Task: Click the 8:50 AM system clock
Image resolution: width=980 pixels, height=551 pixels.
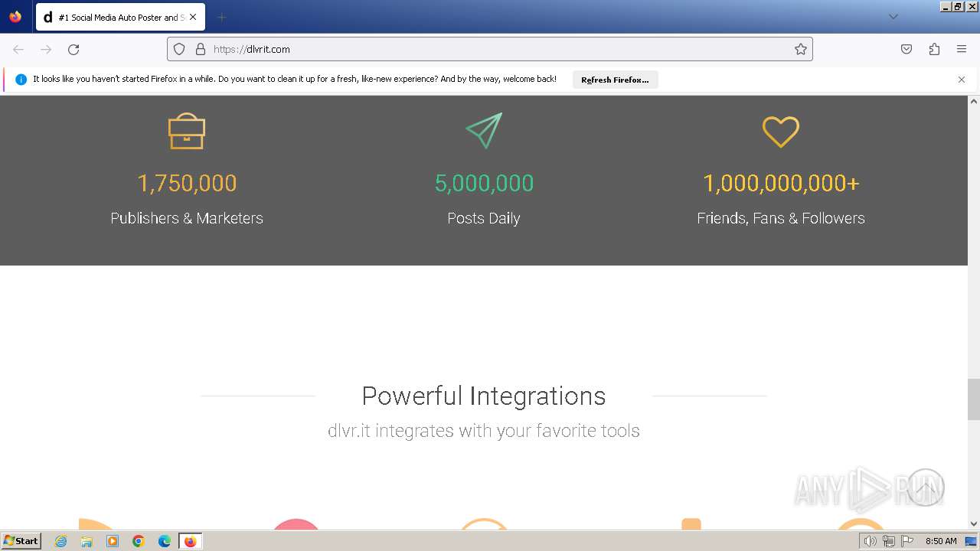Action: tap(941, 541)
